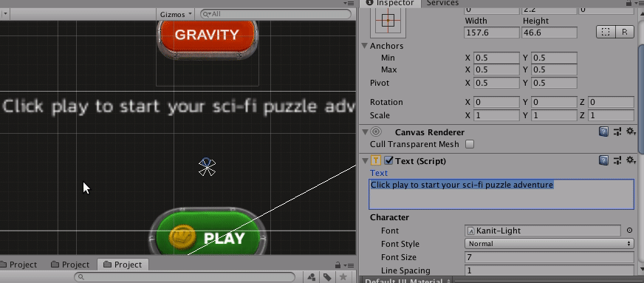Click the Character section heading

[x=389, y=217]
